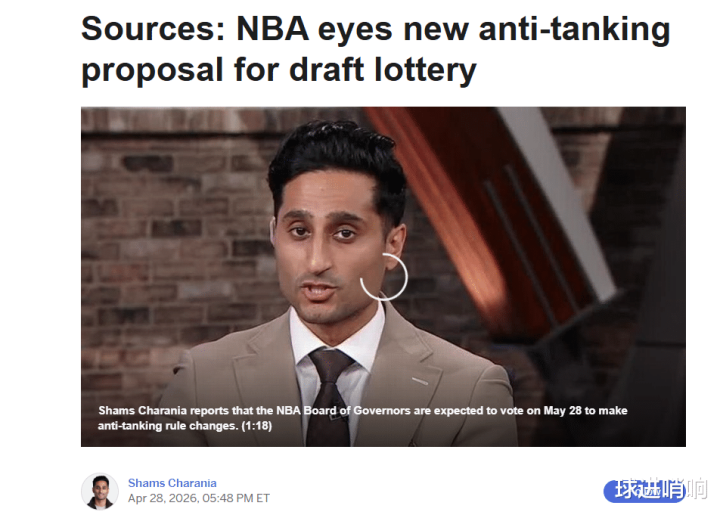This screenshot has height=515, width=720.
Task: Click the anti-tanking proposal headline
Action: pos(376,49)
